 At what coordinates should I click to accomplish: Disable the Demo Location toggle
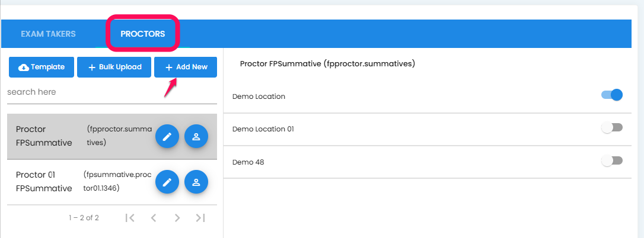click(612, 95)
